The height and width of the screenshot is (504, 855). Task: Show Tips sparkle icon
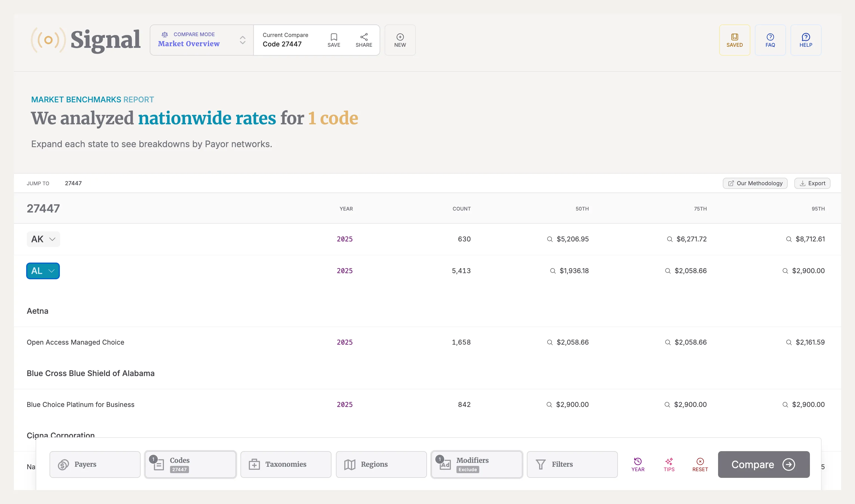(669, 461)
